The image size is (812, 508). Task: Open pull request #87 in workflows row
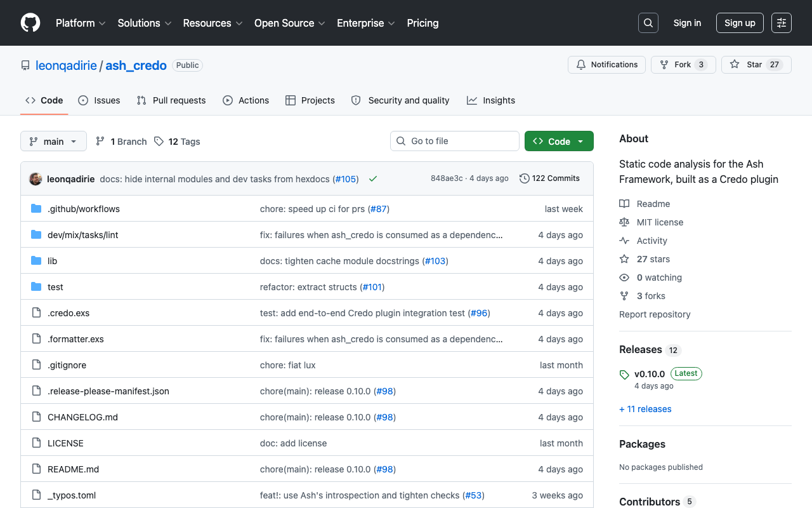[x=379, y=209]
